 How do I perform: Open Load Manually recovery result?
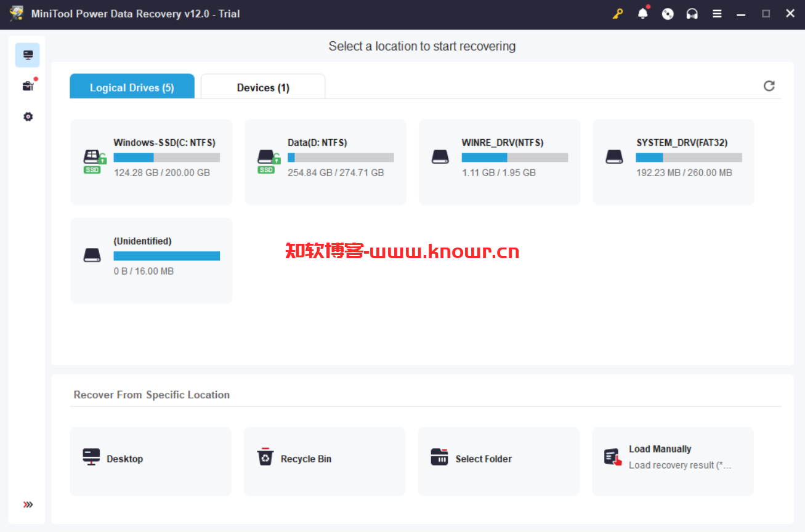[x=673, y=461]
